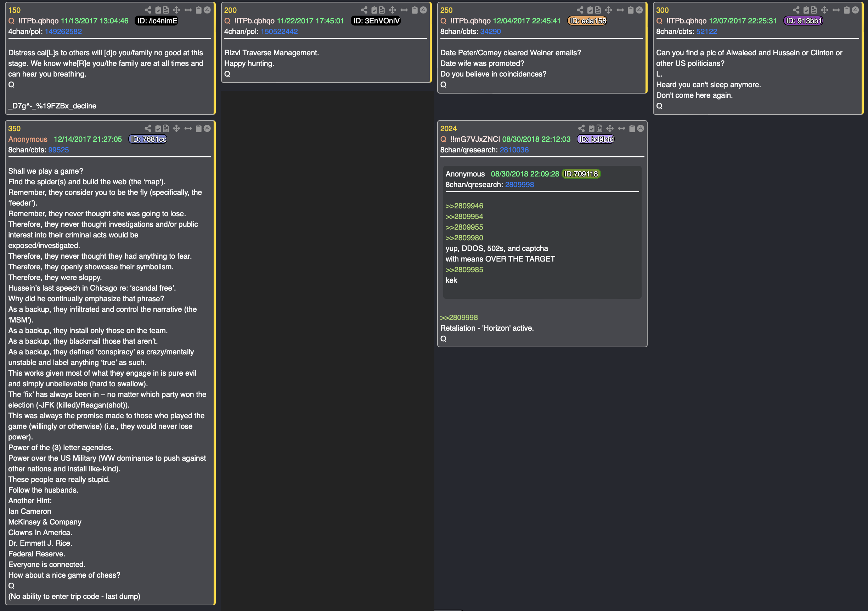868x611 pixels.
Task: Click the ID: 7681cc badge on post 350
Action: 148,139
